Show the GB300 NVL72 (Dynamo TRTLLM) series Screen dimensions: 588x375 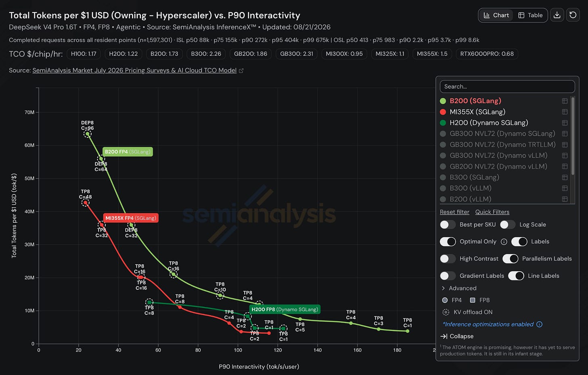[x=503, y=145]
